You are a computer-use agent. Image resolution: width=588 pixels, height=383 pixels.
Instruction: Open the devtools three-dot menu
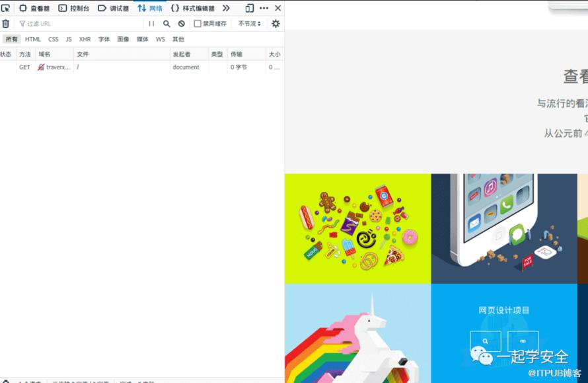[264, 8]
